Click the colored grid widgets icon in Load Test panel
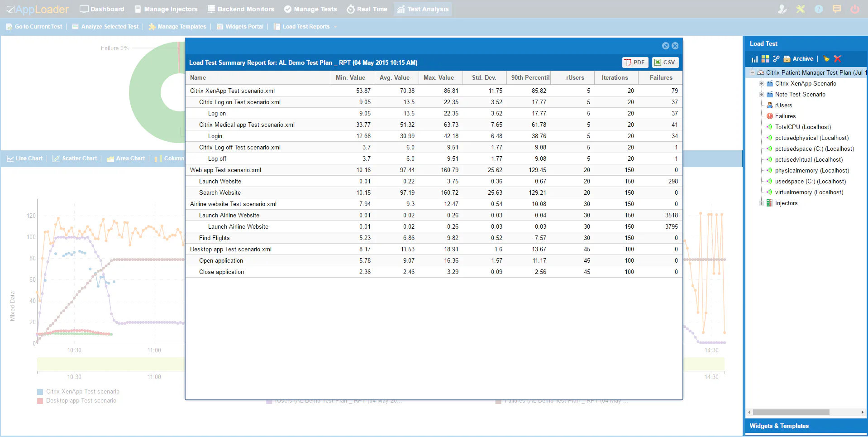This screenshot has height=437, width=868. pyautogui.click(x=765, y=59)
